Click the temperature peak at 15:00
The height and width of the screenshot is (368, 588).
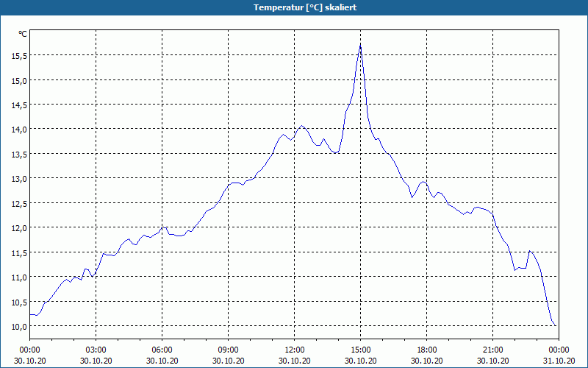tap(360, 46)
